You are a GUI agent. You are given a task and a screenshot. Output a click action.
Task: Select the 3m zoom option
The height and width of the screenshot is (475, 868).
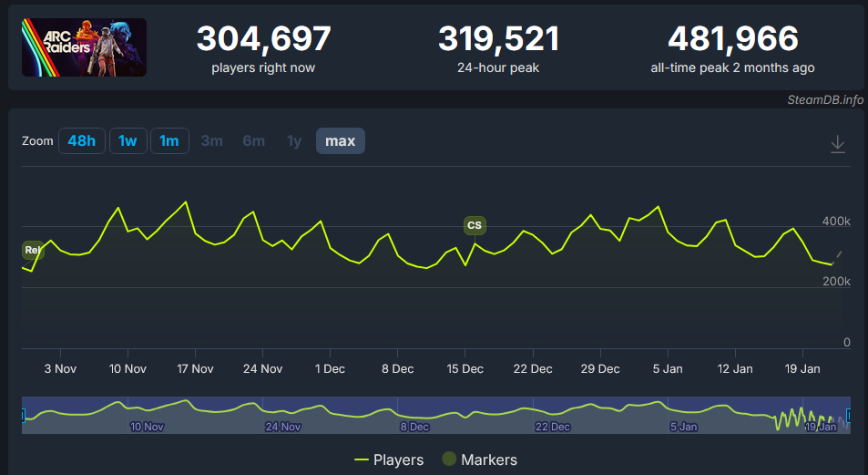point(211,140)
